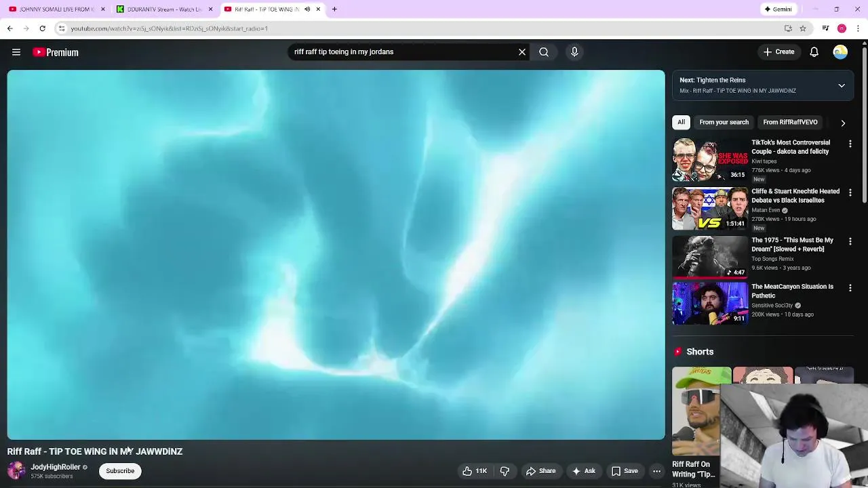Switch to the DDURANTV Stream tab
868x488 pixels.
(161, 9)
